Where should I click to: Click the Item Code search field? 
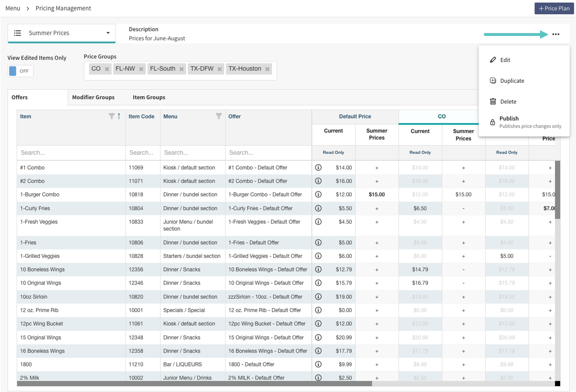[143, 153]
